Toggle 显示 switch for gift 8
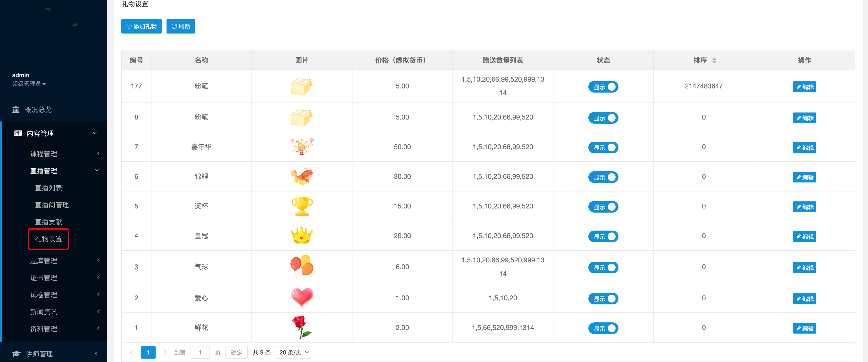The image size is (868, 362). [603, 118]
